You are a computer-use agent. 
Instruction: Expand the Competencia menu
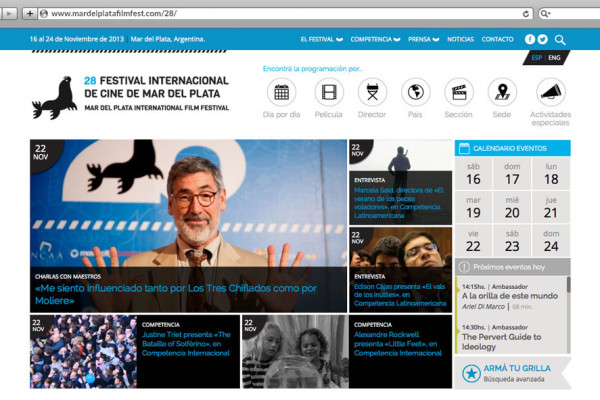click(375, 39)
